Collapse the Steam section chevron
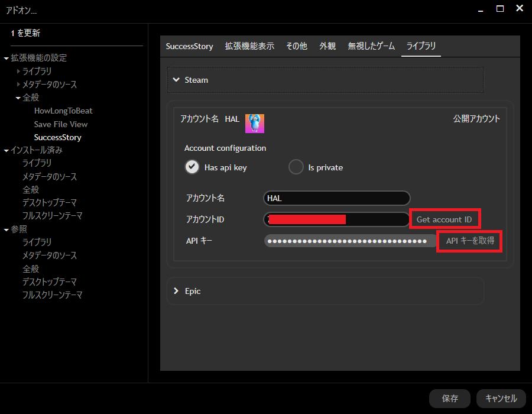 point(176,80)
